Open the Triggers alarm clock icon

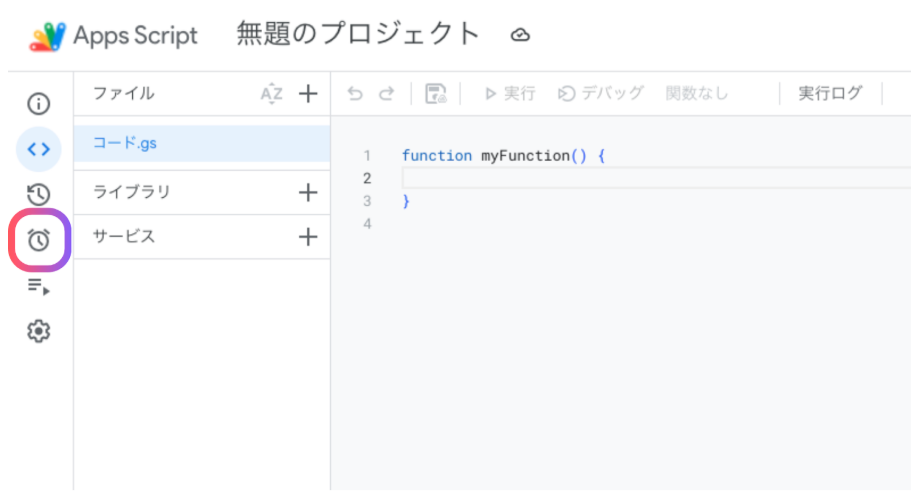(38, 240)
